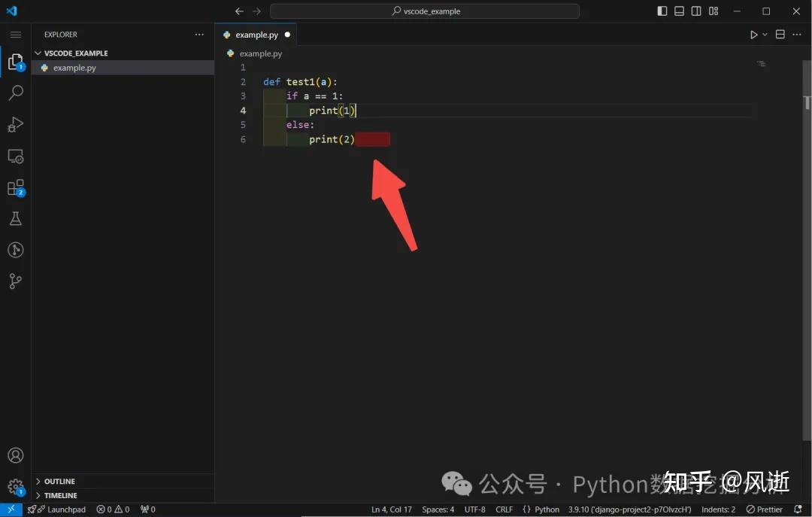Viewport: 812px width, 517px height.
Task: Open Customize Layout options
Action: tap(714, 11)
